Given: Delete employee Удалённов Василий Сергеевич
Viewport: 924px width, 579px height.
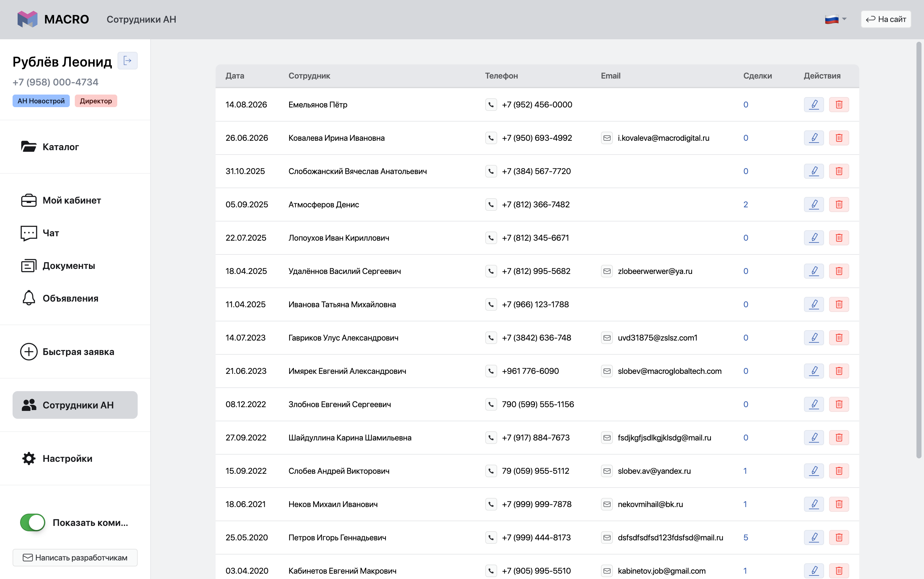Looking at the screenshot, I should [839, 271].
